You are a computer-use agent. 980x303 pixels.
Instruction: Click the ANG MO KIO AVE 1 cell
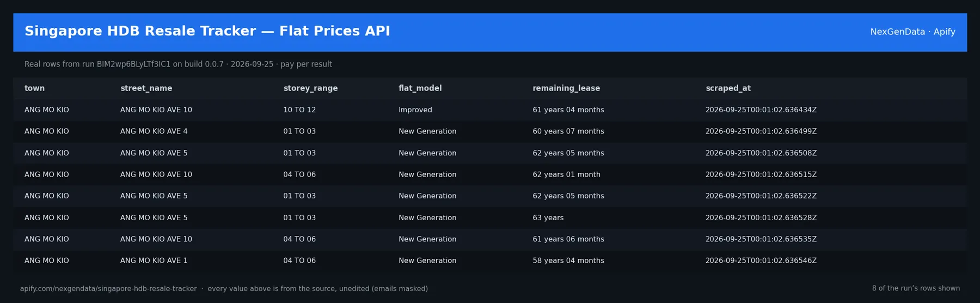tap(154, 260)
